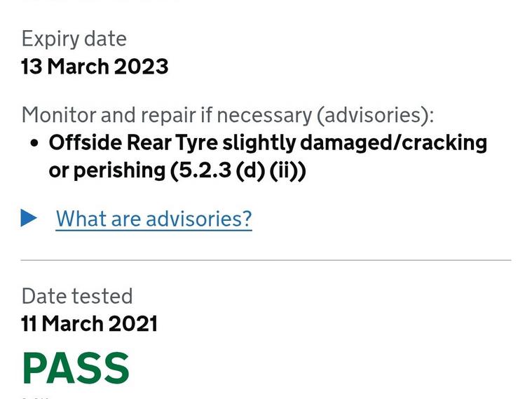Click the word "(advisories):" in the grey heading
532x399 pixels.
point(376,114)
